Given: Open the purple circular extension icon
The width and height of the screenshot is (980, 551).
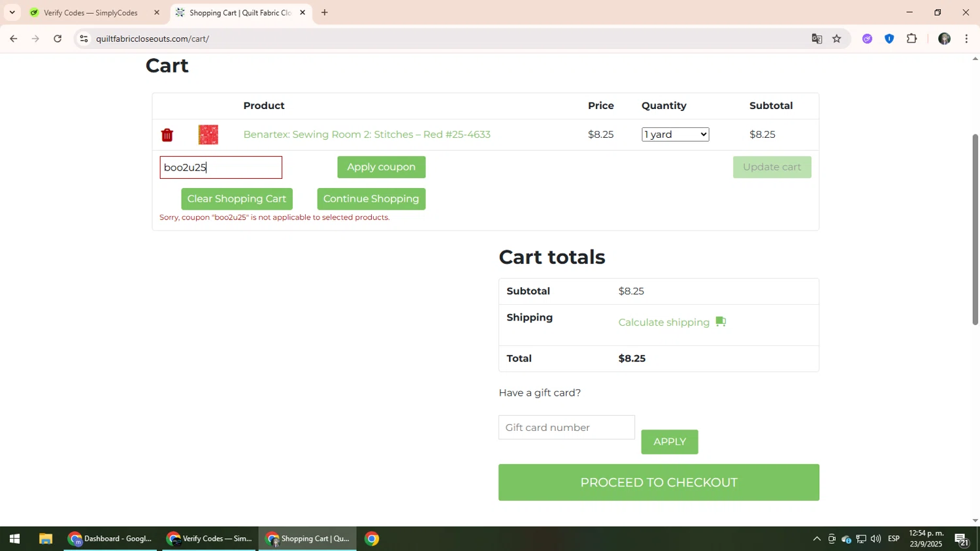Looking at the screenshot, I should point(867,39).
